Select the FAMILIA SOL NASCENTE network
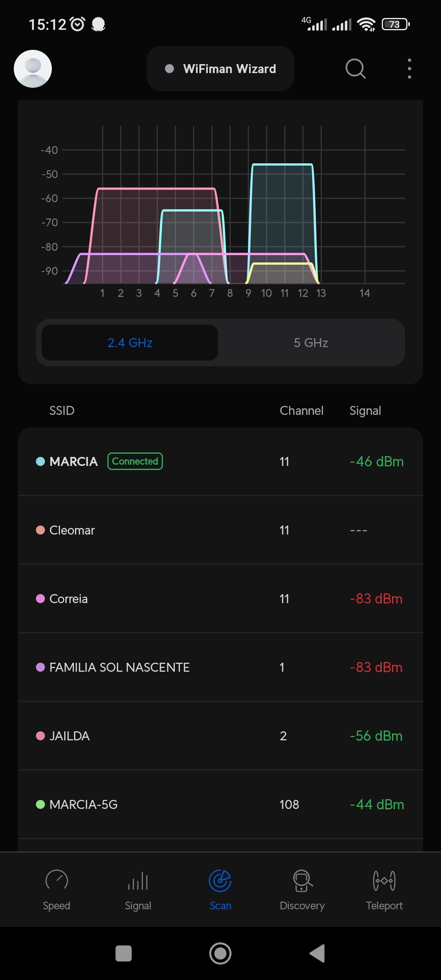 tap(220, 667)
